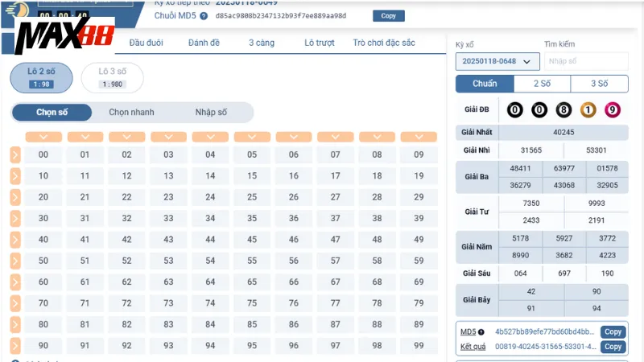Image resolution: width=644 pixels, height=362 pixels.
Task: Select the Lô 2 số bet option
Action: coord(41,77)
